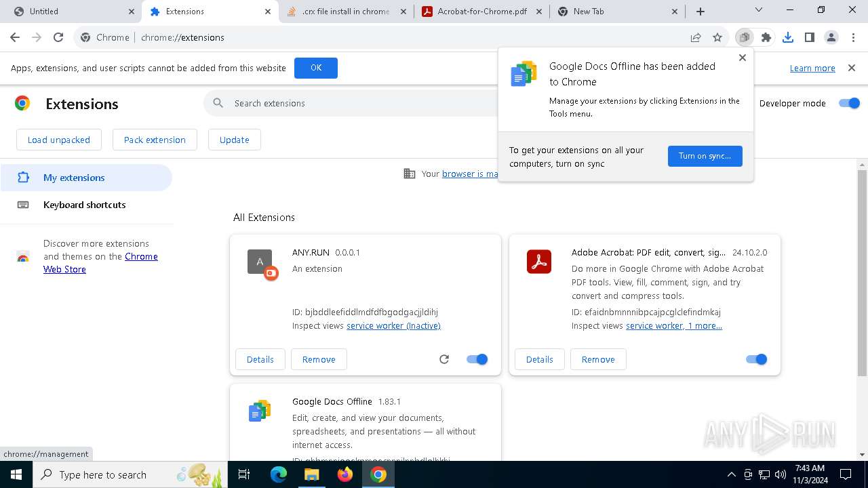Share this page icon in address bar
This screenshot has width=868, height=488.
[x=696, y=37]
